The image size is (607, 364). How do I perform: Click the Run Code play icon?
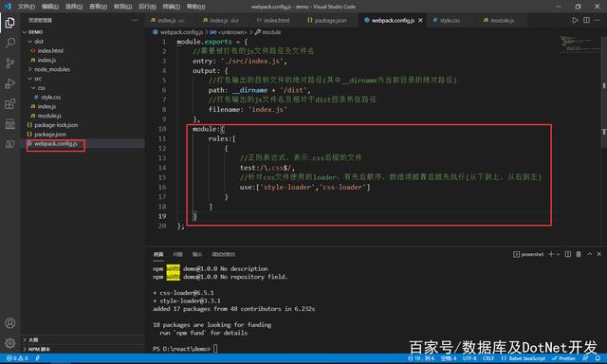(x=575, y=20)
